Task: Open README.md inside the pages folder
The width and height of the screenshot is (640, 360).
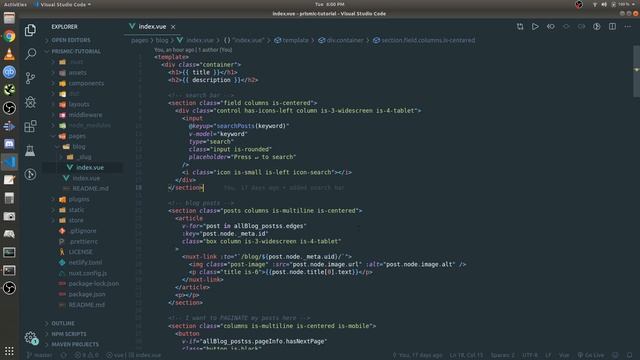Action: tap(90, 189)
